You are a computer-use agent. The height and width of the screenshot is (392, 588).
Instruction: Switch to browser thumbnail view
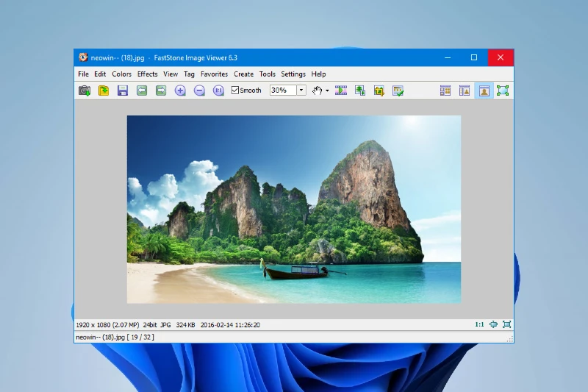tap(445, 90)
